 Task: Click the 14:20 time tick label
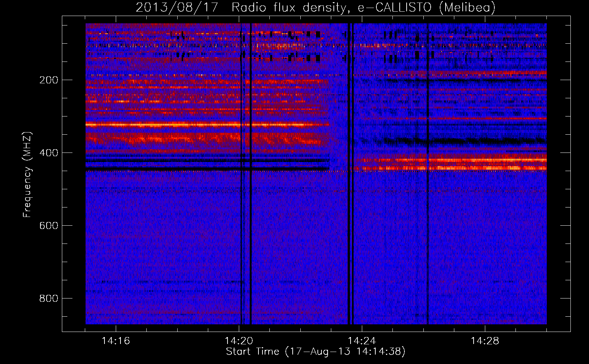tap(239, 341)
